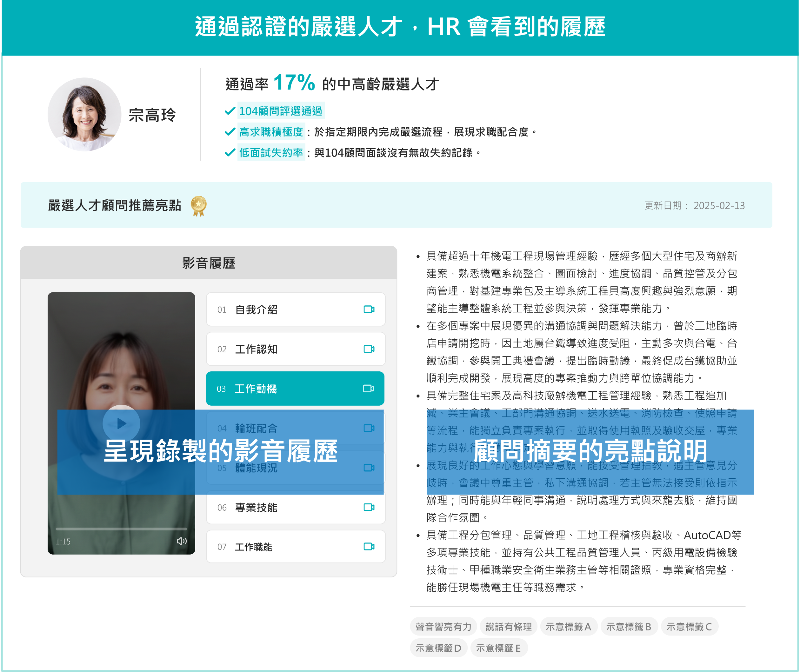
Task: Open the 07 工作職能 video item
Action: tap(296, 547)
